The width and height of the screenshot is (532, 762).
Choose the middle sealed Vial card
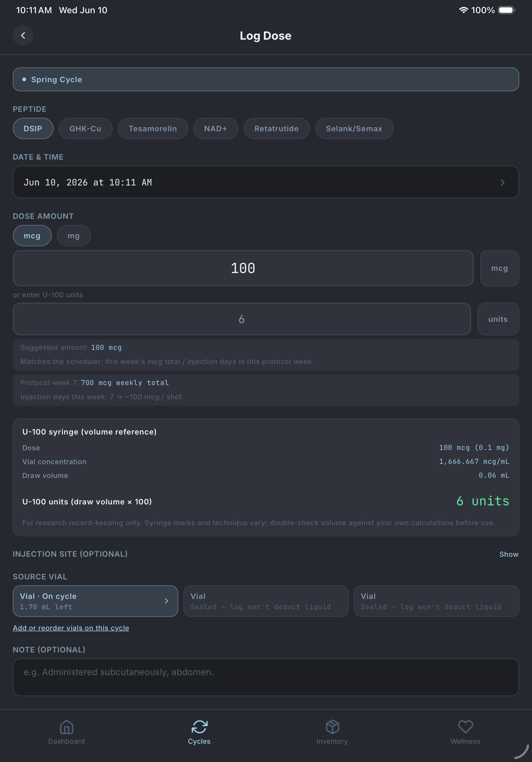pos(266,601)
